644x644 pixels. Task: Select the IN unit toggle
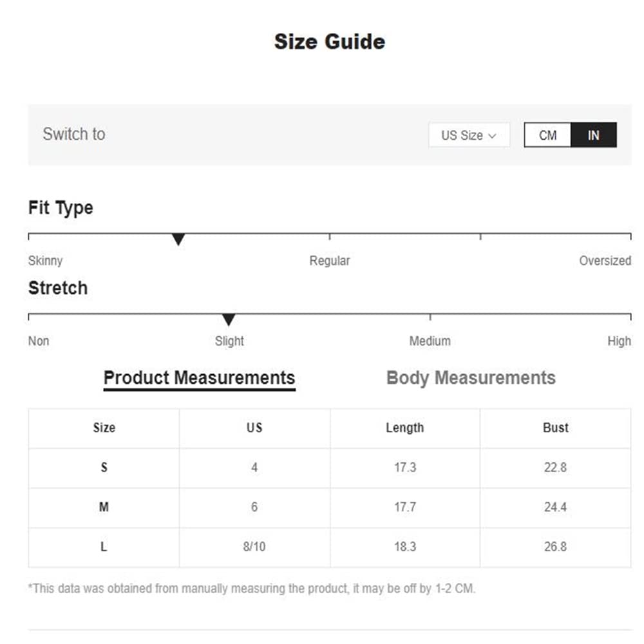coord(593,135)
